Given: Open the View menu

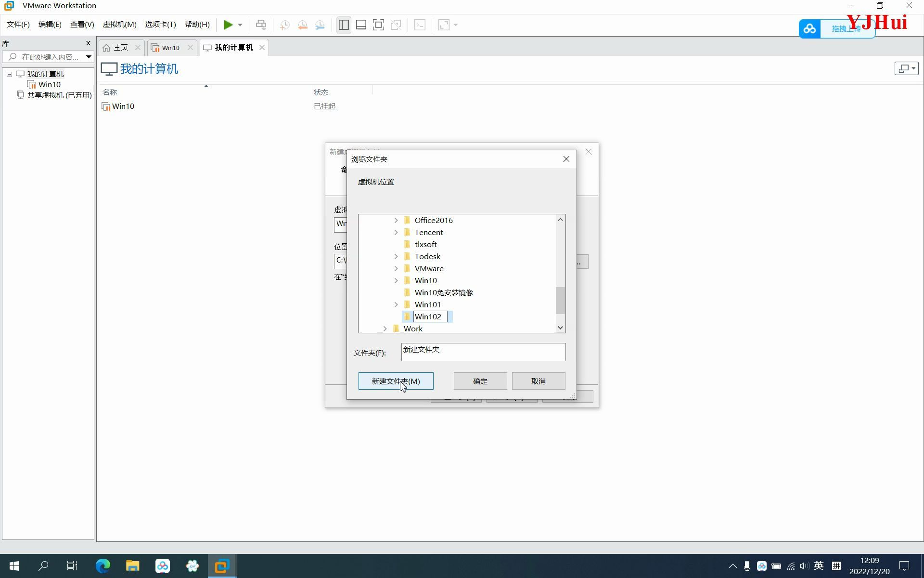Looking at the screenshot, I should pos(82,25).
